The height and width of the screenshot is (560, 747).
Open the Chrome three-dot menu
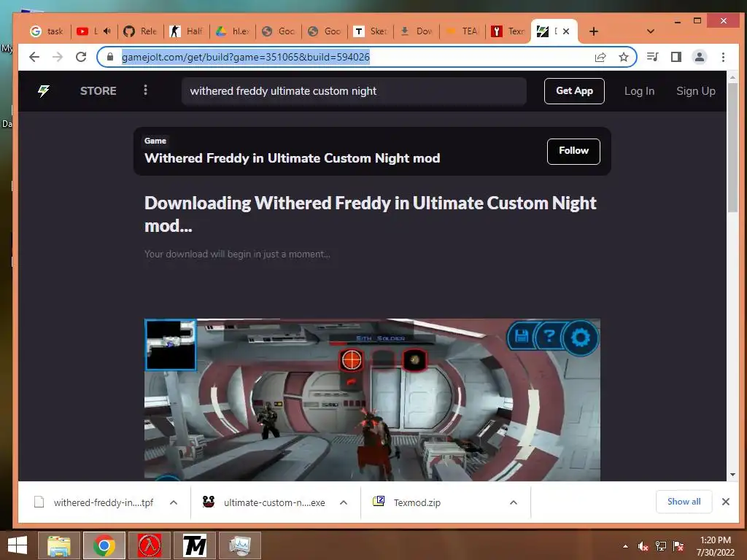[723, 57]
